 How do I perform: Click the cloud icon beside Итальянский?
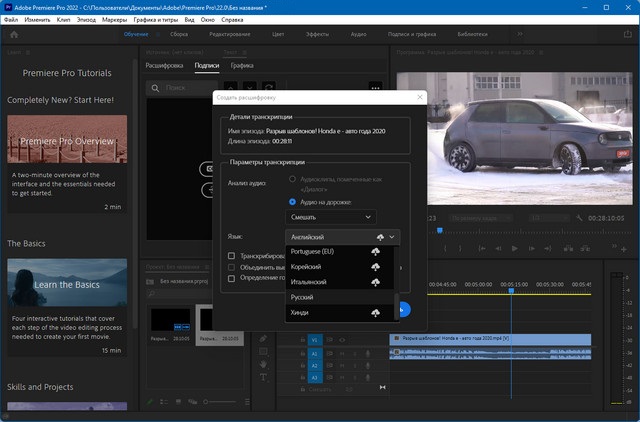click(375, 283)
